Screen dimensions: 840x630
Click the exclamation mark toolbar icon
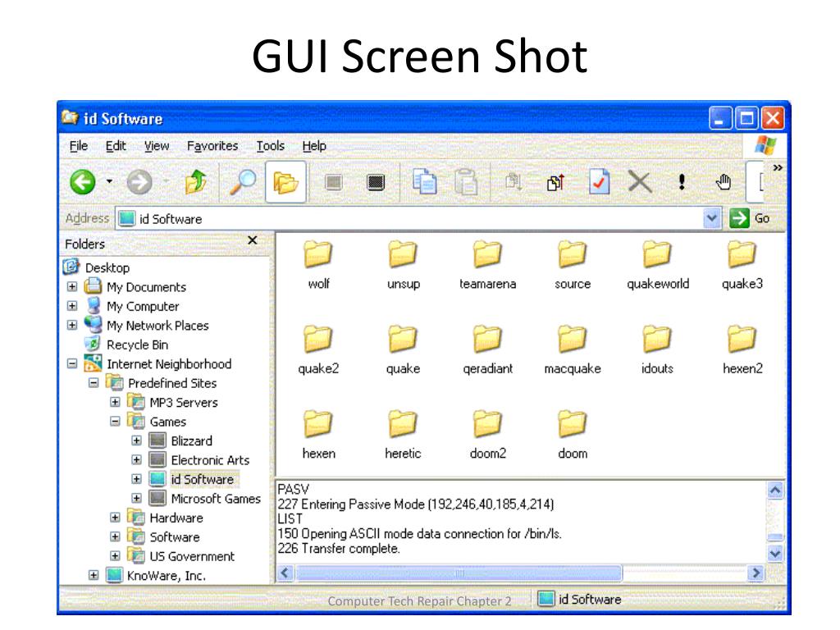click(682, 182)
